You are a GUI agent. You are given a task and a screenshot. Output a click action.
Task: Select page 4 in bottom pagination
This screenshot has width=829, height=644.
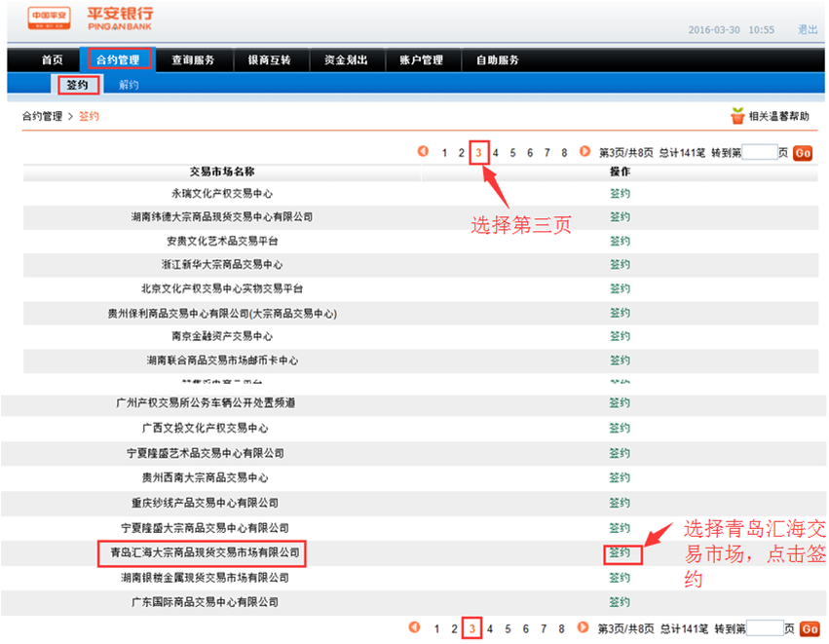click(x=490, y=628)
